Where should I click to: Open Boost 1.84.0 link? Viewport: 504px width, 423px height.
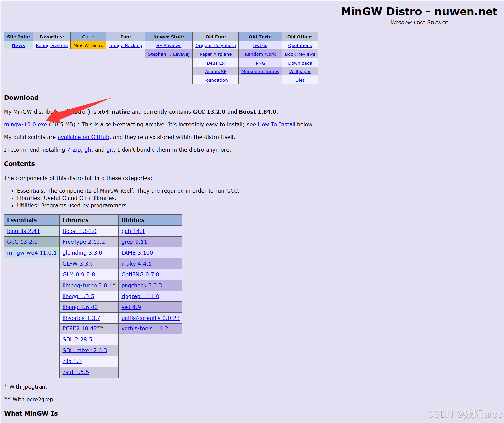click(x=79, y=231)
